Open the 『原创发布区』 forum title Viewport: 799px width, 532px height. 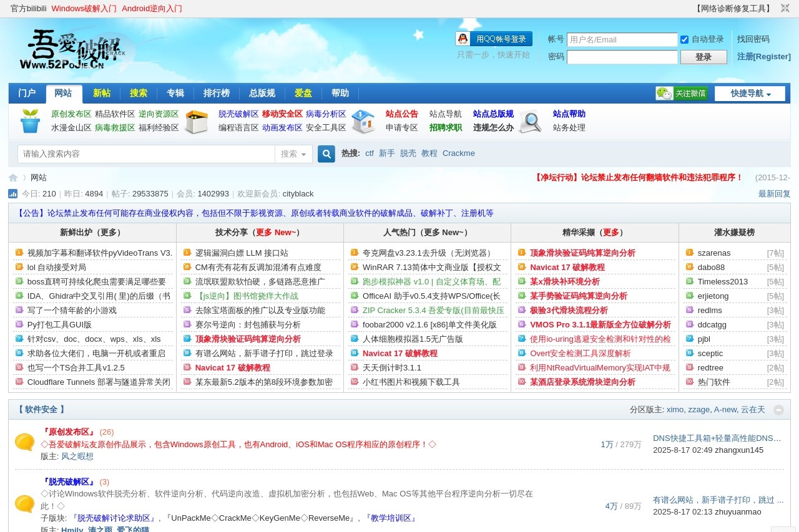(68, 432)
